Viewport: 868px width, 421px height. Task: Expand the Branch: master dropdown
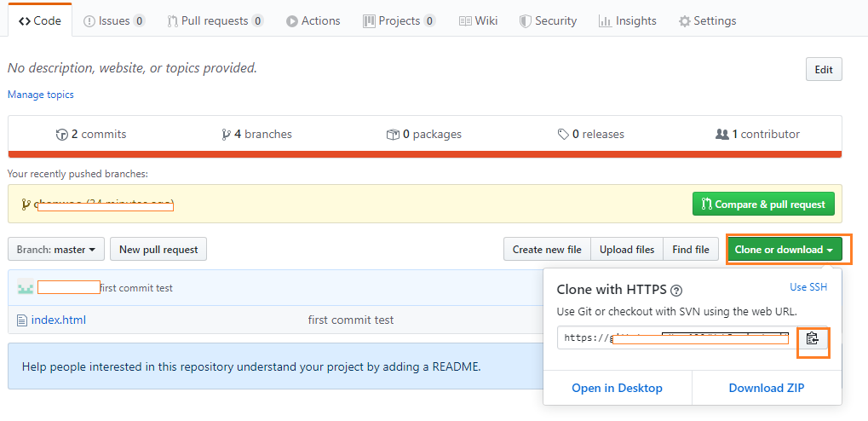[56, 249]
